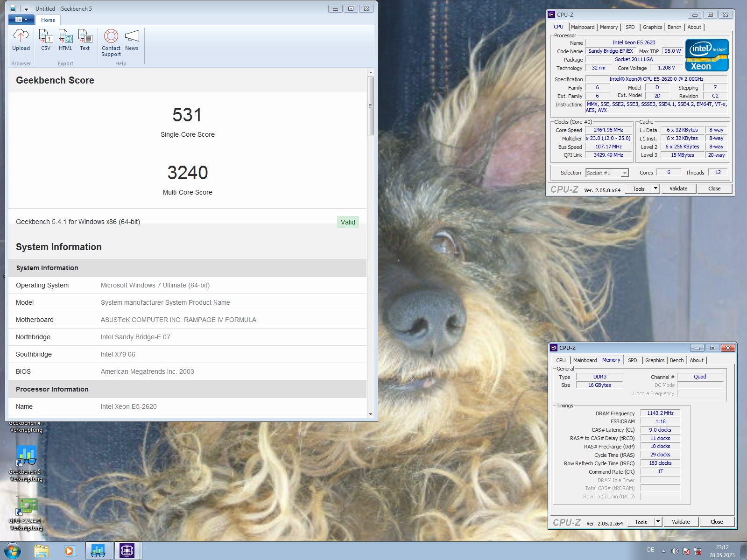747x560 pixels.
Task: Click the Core Speed value 2464.95 MHz
Action: point(608,130)
